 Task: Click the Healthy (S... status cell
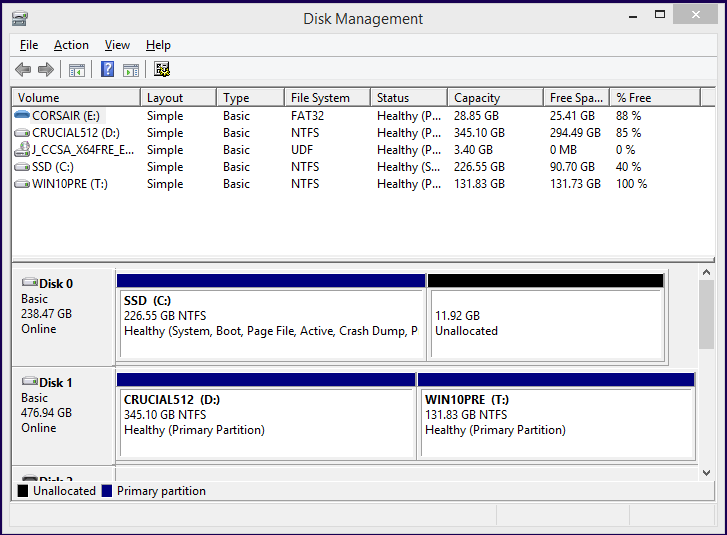tap(408, 167)
